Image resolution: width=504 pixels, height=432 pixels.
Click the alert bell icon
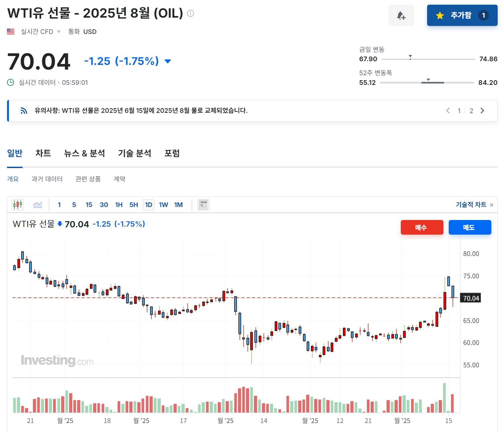coord(401,15)
